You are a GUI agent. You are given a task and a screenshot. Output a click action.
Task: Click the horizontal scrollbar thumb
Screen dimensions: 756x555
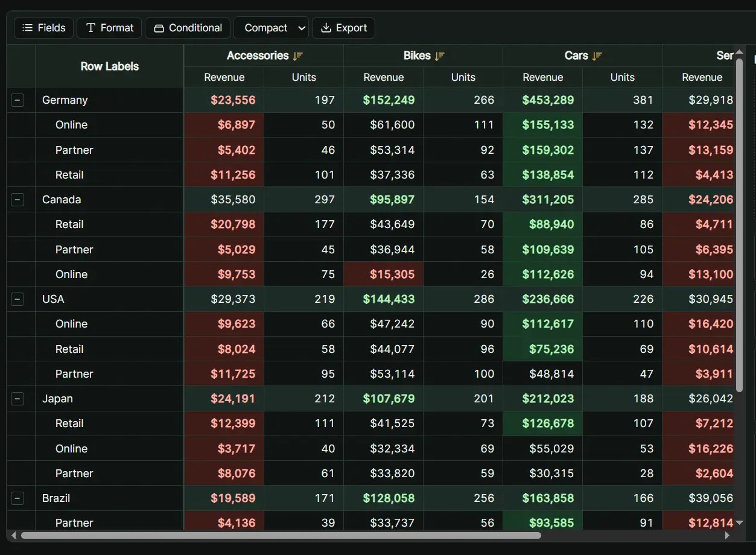coord(281,535)
